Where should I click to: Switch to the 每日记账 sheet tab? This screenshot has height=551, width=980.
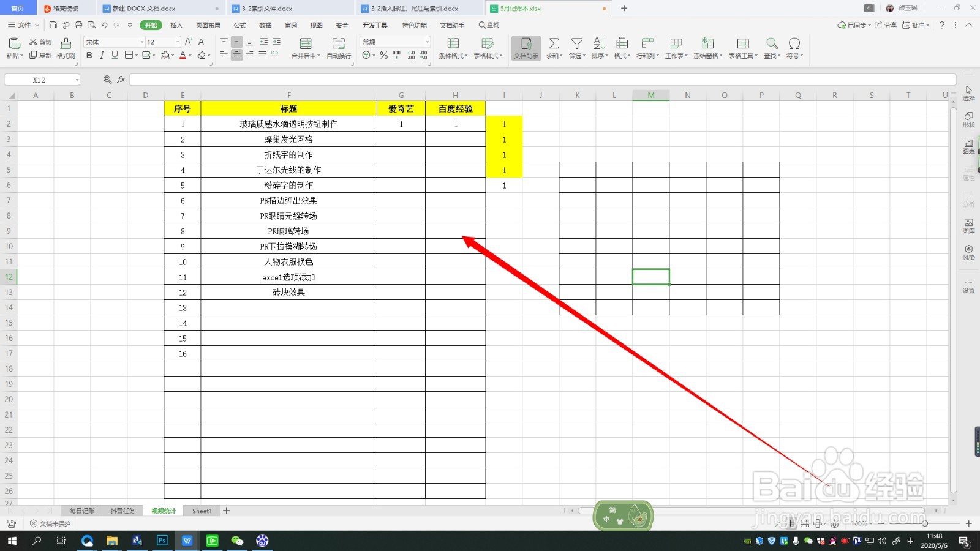tap(81, 511)
